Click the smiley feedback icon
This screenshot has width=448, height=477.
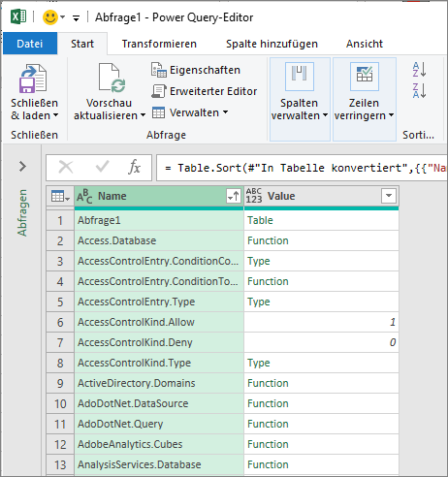(x=50, y=17)
